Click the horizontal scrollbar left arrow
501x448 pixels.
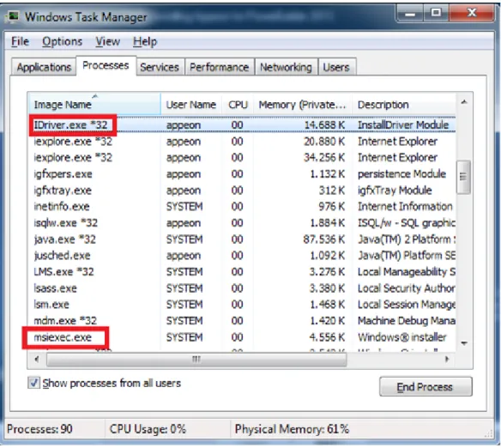click(37, 360)
